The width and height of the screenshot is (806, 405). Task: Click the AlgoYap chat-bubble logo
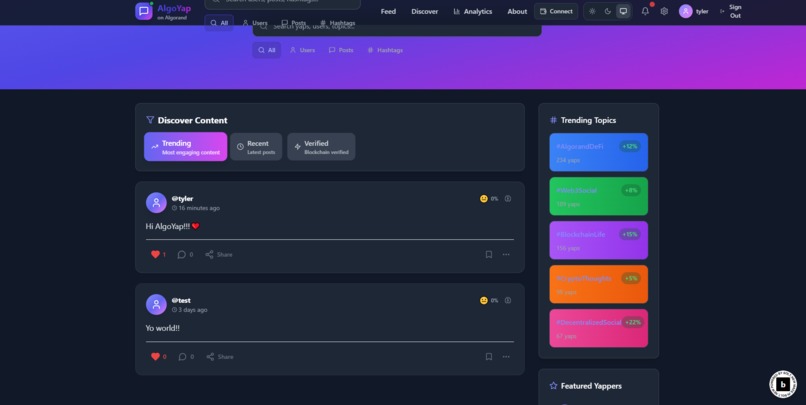tap(144, 11)
